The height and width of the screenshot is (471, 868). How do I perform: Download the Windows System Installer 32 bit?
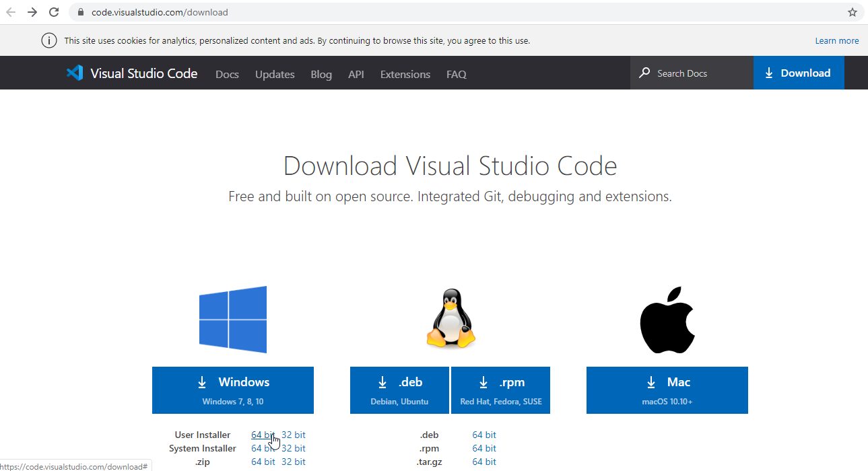tap(294, 448)
